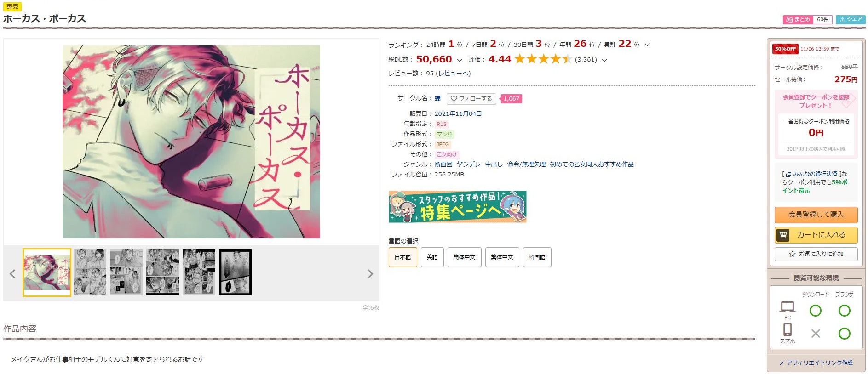Open the ヤンデレ genre tag
Screen dimensions: 868x374
(468, 164)
